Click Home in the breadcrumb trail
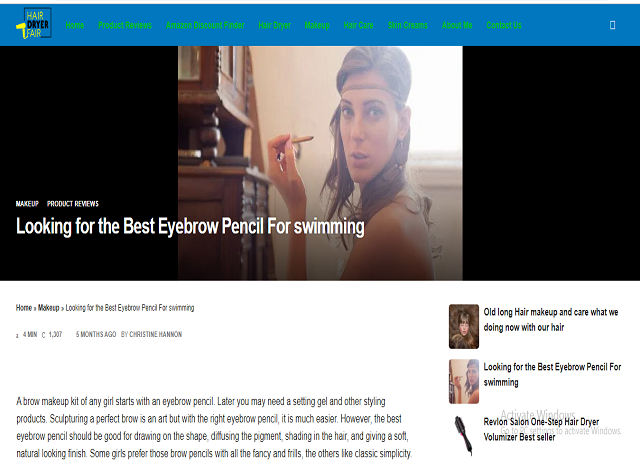The height and width of the screenshot is (460, 640). 24,308
